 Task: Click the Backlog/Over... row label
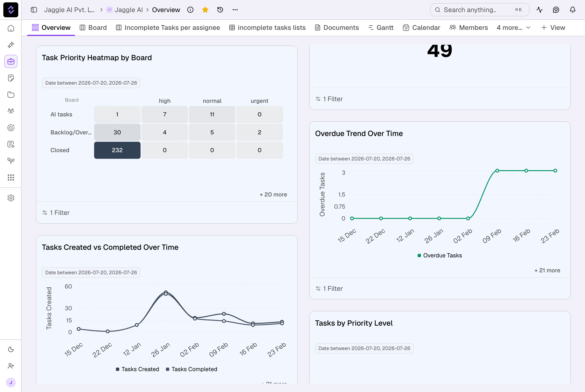tap(71, 132)
